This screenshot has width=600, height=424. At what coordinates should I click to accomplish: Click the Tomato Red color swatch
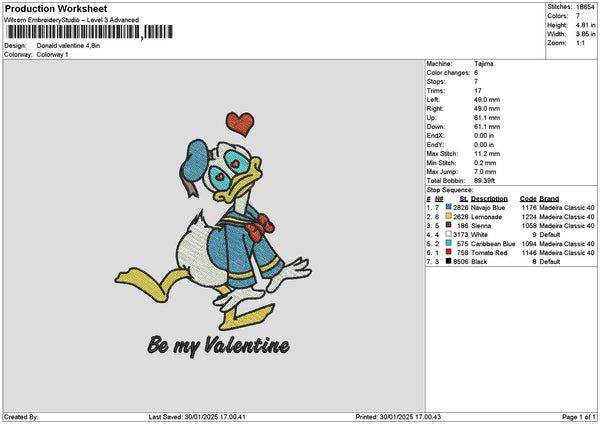[448, 252]
